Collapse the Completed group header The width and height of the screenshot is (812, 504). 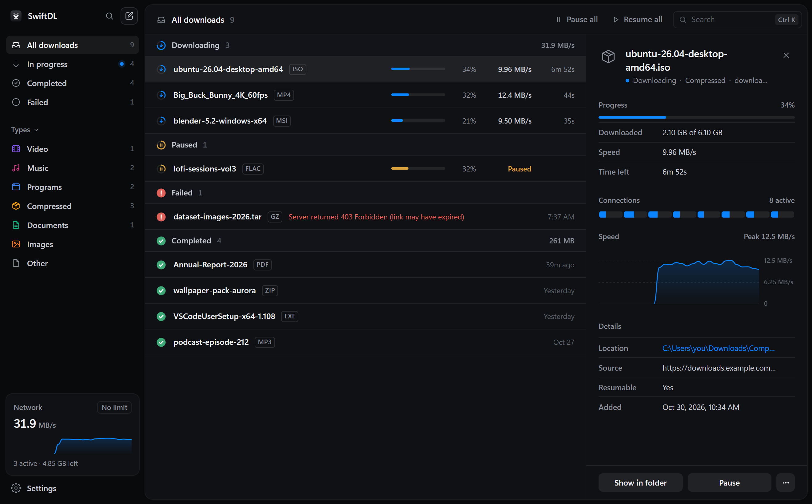(x=365, y=241)
